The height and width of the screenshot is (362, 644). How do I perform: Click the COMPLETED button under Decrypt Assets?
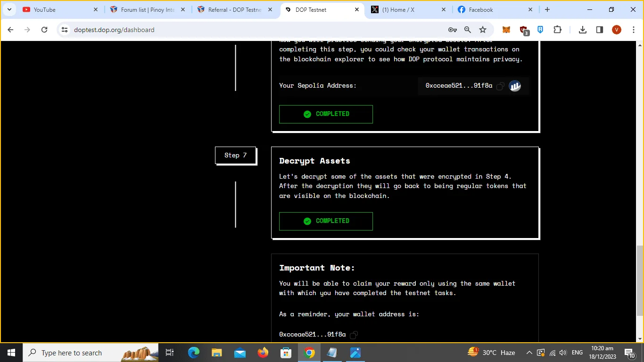coord(326,221)
